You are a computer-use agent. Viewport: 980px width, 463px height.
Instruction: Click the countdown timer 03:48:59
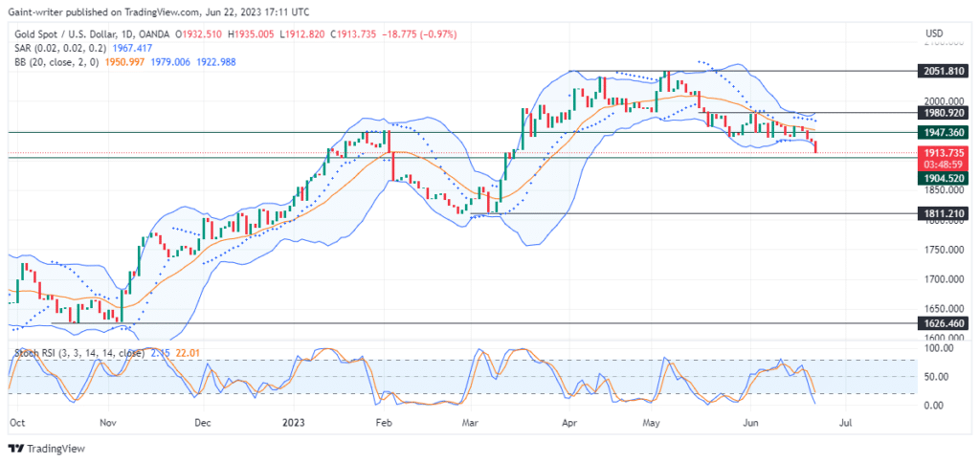(943, 165)
